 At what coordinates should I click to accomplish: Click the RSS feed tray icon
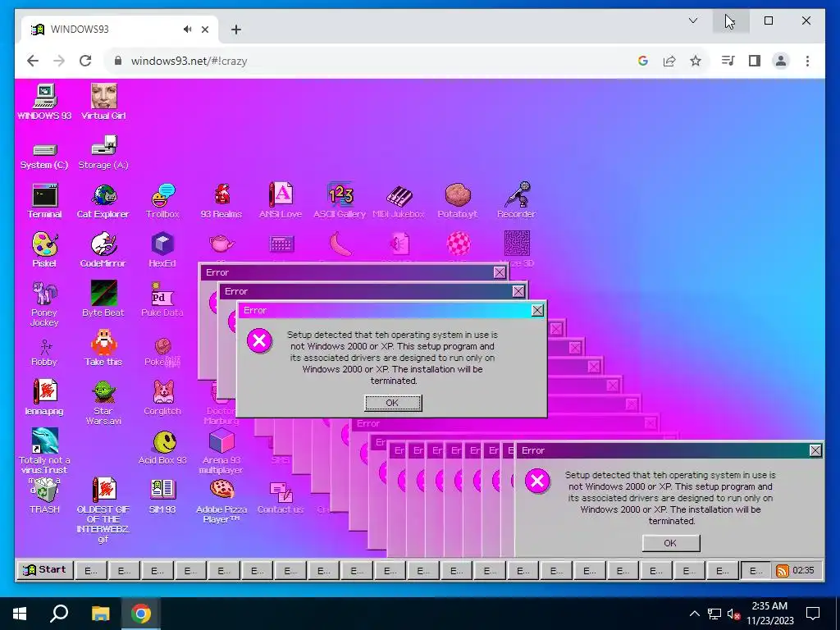pyautogui.click(x=782, y=571)
